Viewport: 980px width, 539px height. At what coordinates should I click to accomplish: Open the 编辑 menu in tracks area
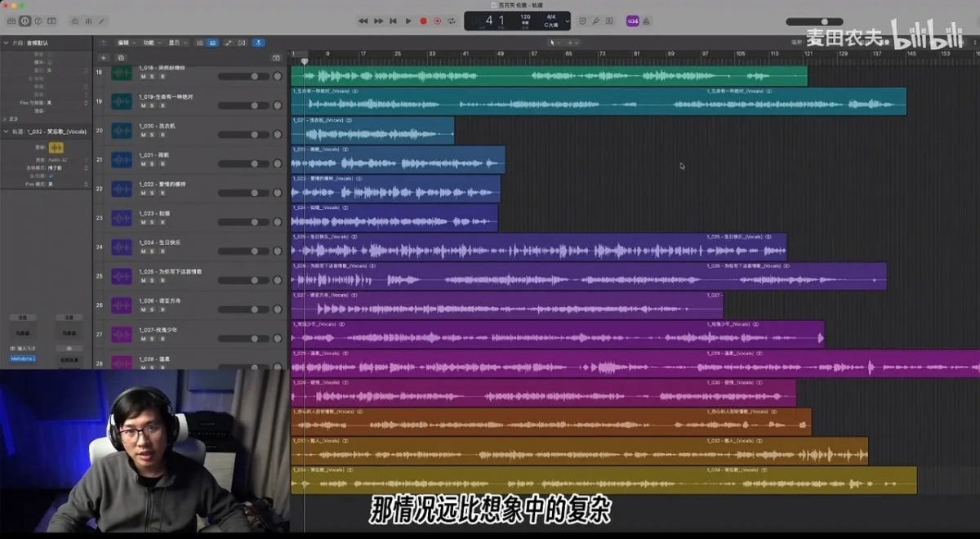click(124, 42)
